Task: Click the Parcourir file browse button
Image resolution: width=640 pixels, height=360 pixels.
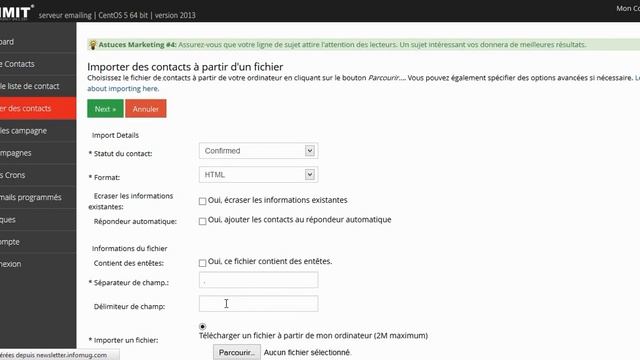Action: coord(237,352)
